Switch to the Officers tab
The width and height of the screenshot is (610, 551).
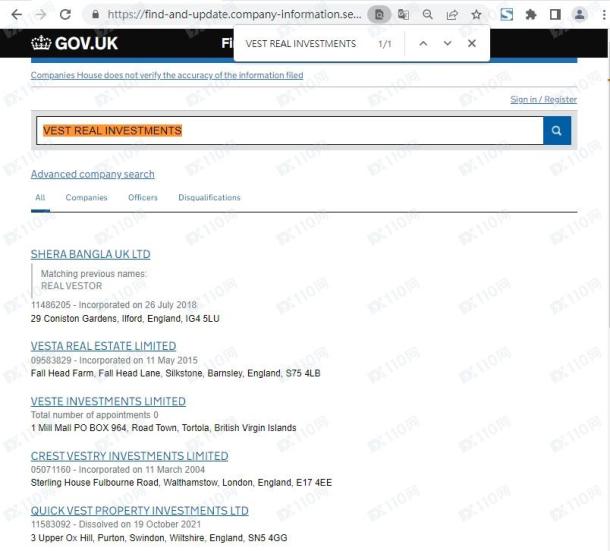click(x=143, y=198)
